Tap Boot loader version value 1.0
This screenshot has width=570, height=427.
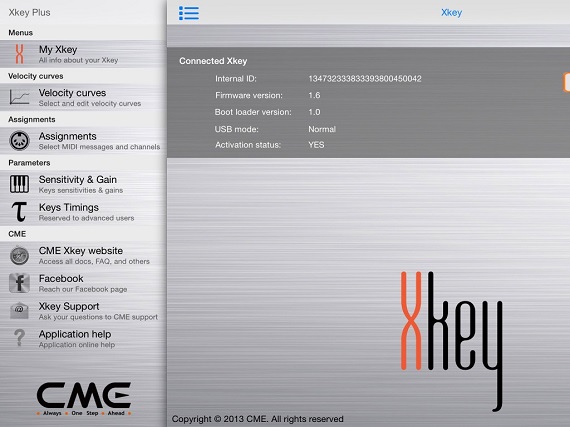coord(314,112)
